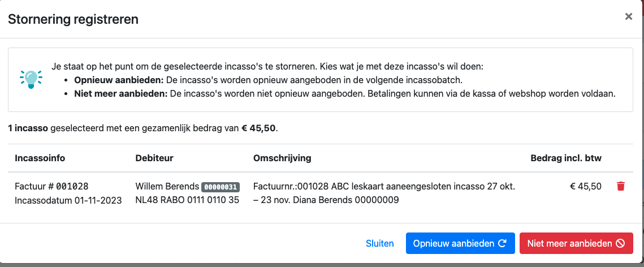Delete the incasso row with trash icon
The height and width of the screenshot is (267, 644).
tap(621, 186)
